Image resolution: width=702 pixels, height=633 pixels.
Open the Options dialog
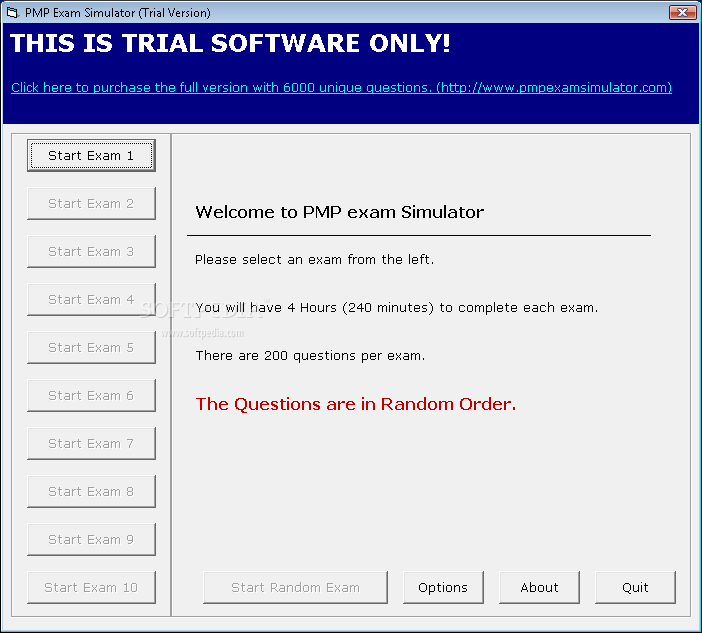[443, 587]
